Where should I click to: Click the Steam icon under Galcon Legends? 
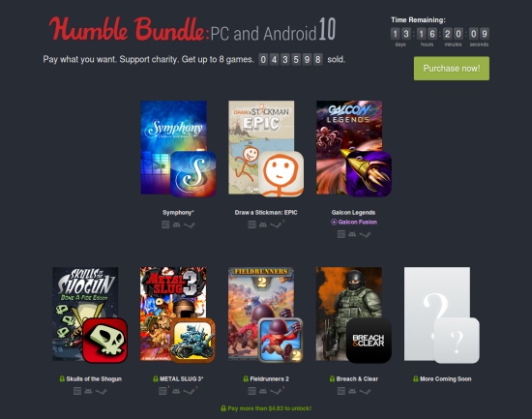click(365, 234)
